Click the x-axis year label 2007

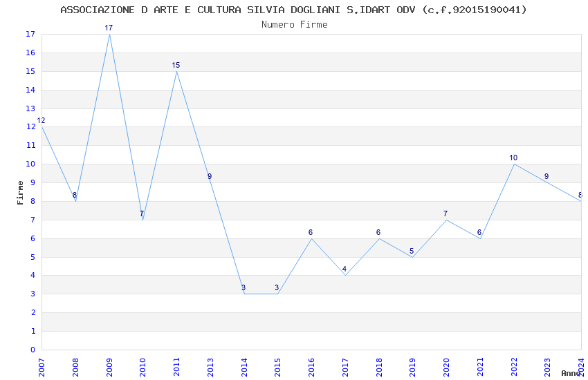coord(42,368)
